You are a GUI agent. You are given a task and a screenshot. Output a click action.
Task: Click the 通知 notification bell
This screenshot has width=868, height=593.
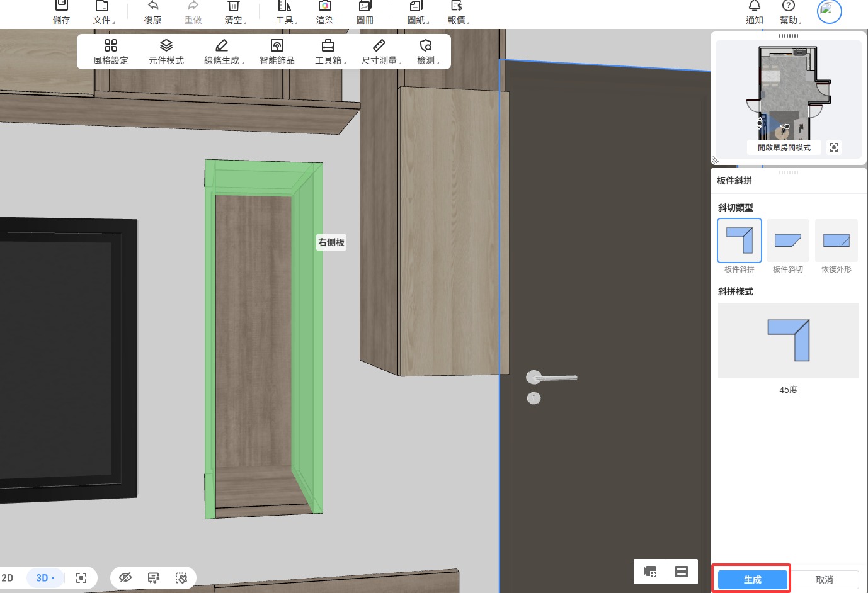pyautogui.click(x=754, y=7)
